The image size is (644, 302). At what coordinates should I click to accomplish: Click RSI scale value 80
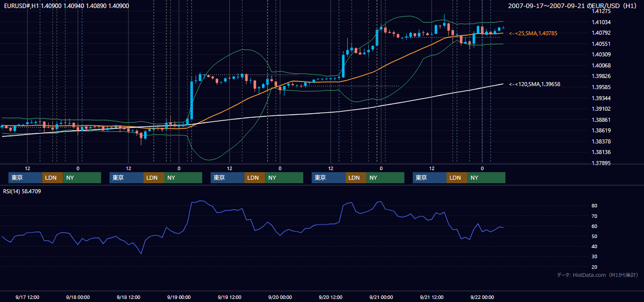[x=595, y=206]
